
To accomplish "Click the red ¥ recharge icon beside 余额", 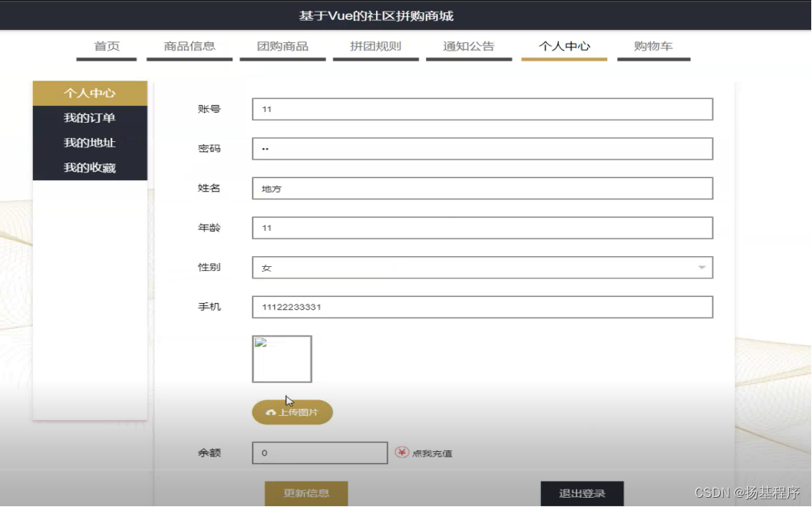I will tap(400, 453).
